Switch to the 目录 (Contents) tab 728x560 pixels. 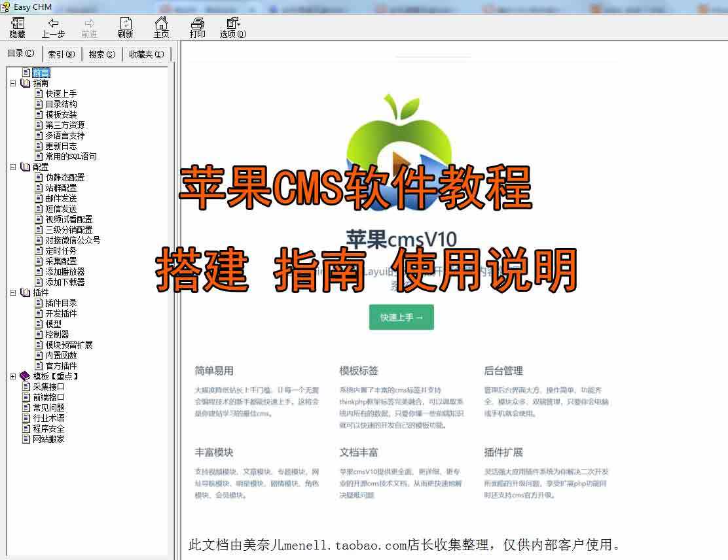(x=21, y=54)
